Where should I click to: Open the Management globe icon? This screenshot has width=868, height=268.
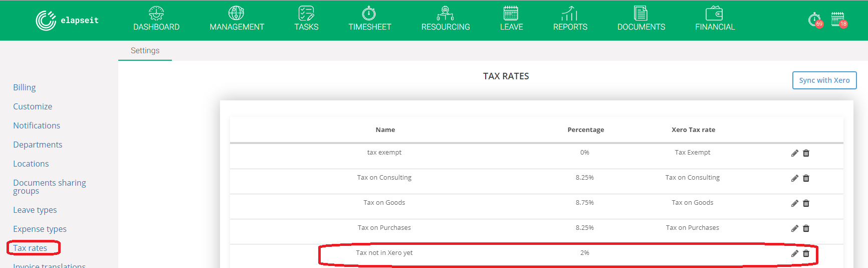click(237, 13)
